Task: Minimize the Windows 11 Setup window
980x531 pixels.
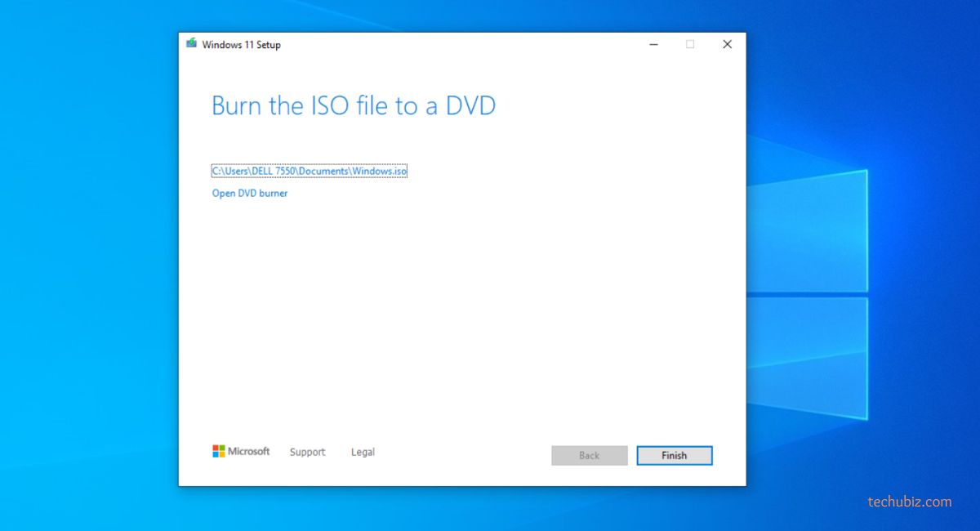Action: (x=653, y=44)
